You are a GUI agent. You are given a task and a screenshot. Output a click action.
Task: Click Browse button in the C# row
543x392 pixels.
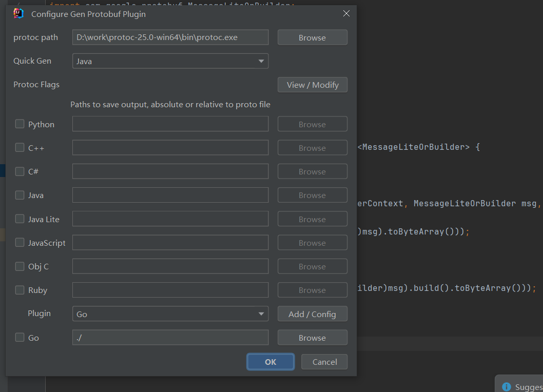[313, 171]
